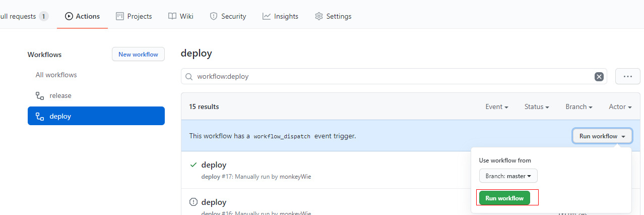644x215 pixels.
Task: Click the release workflow icon in sidebar
Action: tap(40, 96)
